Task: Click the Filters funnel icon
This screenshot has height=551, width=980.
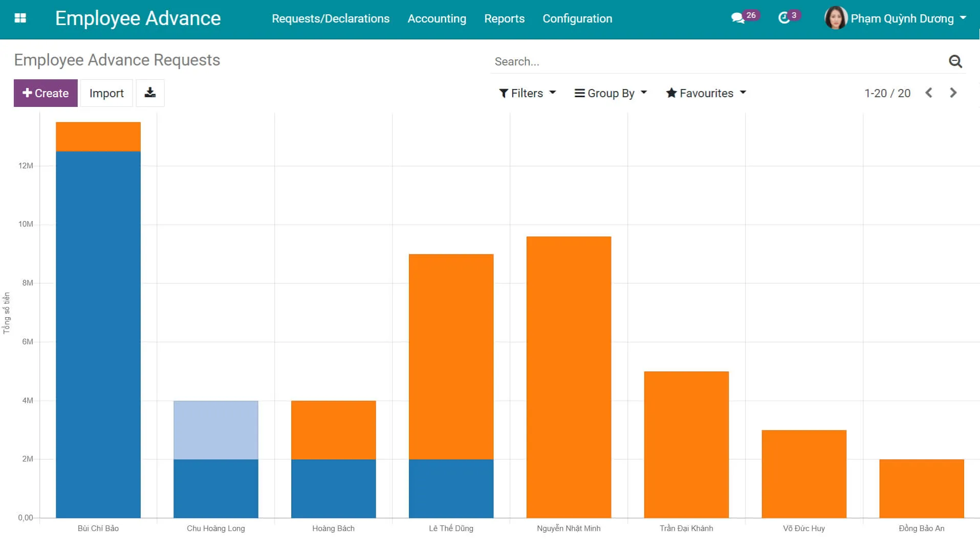Action: [504, 93]
